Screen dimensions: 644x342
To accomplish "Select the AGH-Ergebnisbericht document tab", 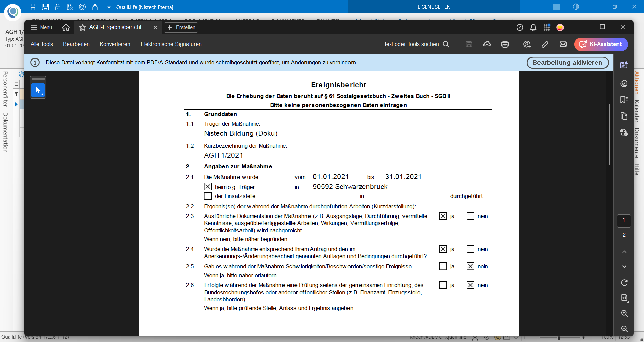I will 118,27.
